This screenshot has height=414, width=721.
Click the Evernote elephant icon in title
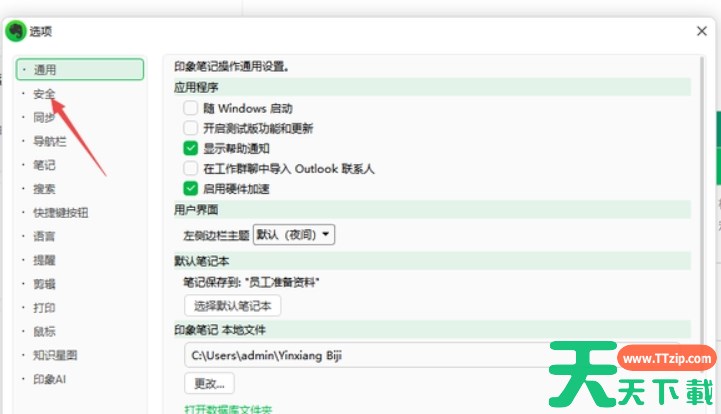tap(16, 31)
